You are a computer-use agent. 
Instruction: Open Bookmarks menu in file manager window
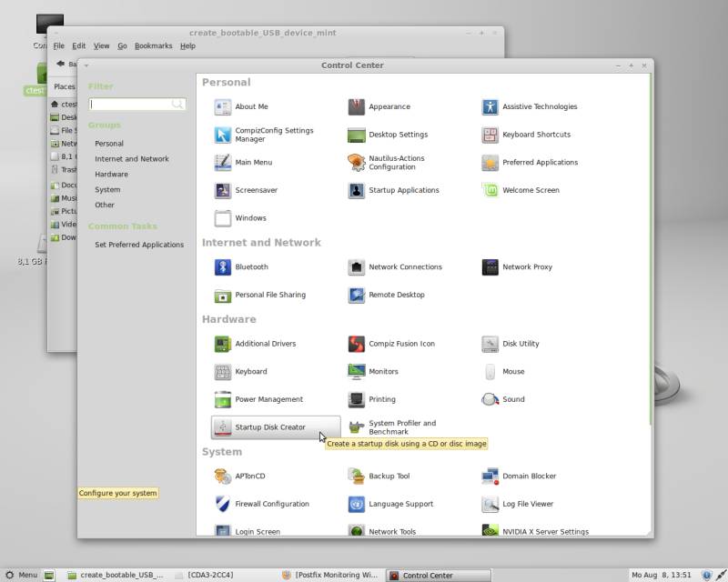153,46
